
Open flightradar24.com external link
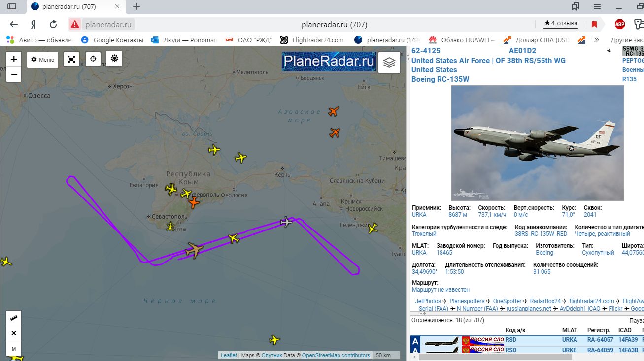[x=592, y=301]
